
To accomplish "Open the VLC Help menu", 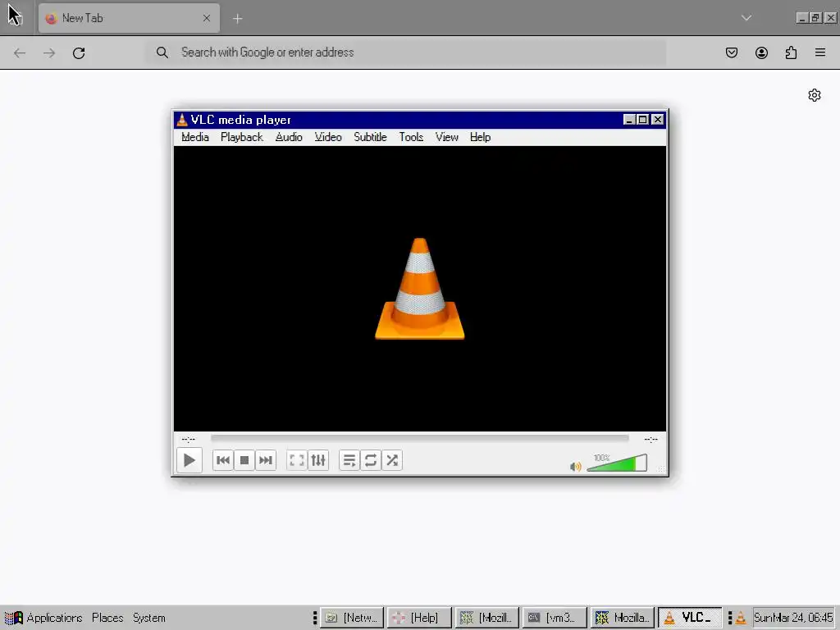I will pyautogui.click(x=480, y=137).
